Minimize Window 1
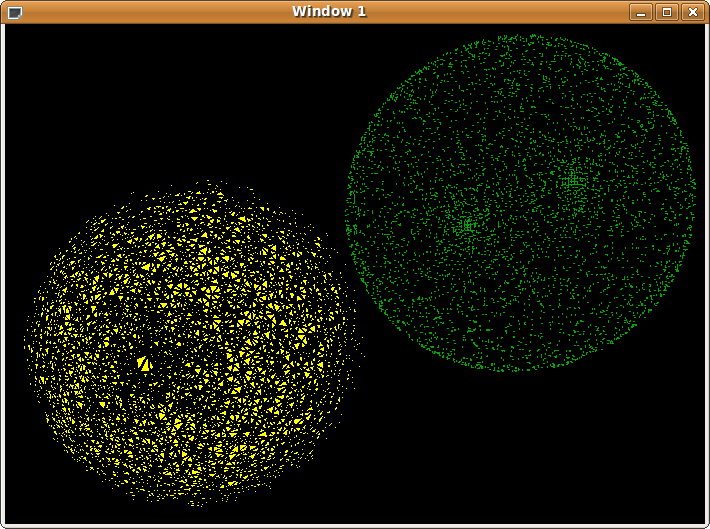The width and height of the screenshot is (710, 529). (641, 12)
